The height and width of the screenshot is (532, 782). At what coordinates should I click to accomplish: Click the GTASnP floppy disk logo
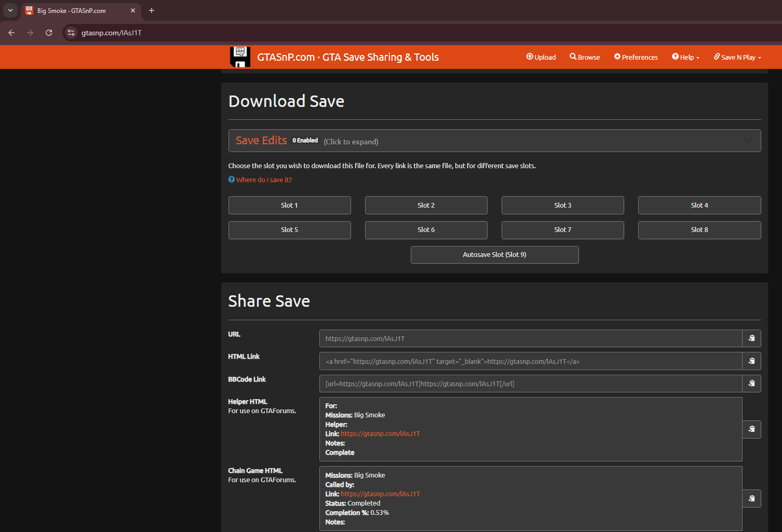(240, 57)
